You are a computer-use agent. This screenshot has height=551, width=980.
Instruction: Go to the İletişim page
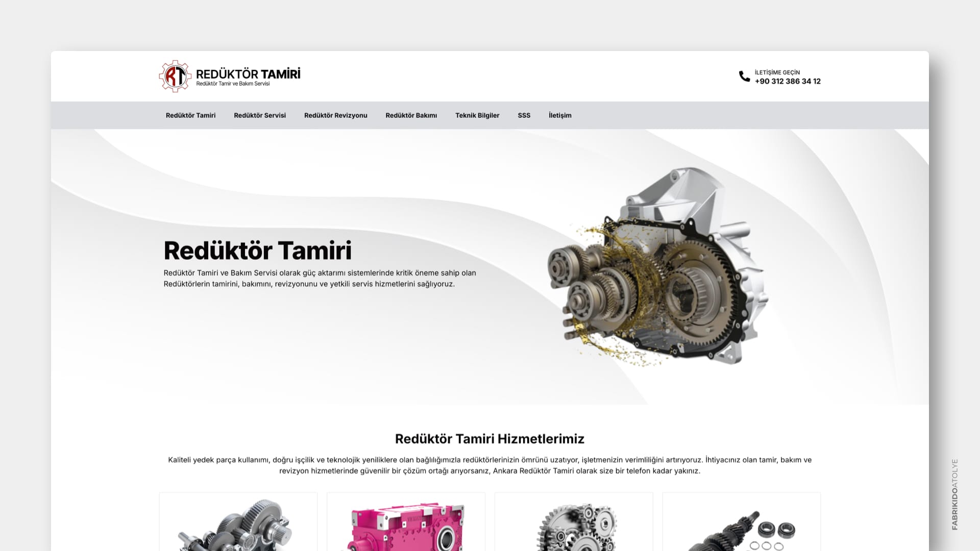[559, 115]
